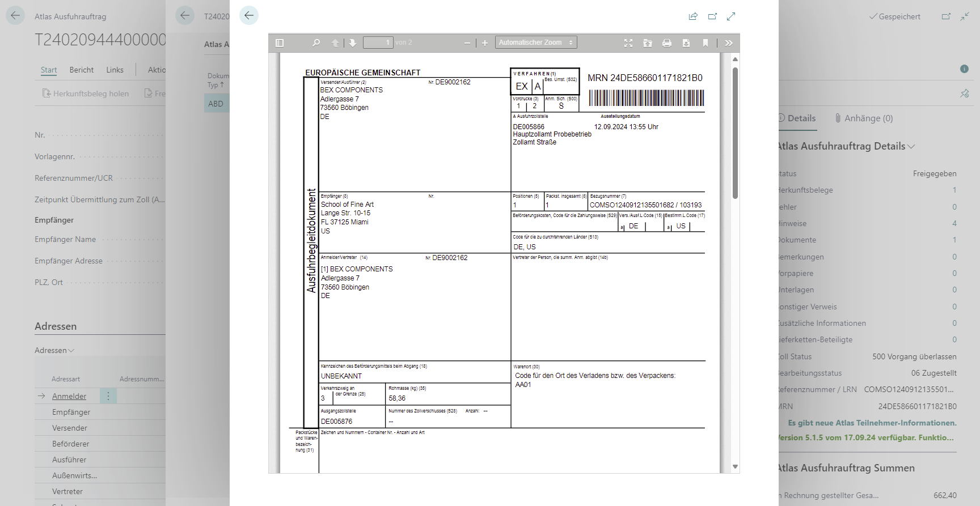Zoom out the PDF document

[x=467, y=42]
